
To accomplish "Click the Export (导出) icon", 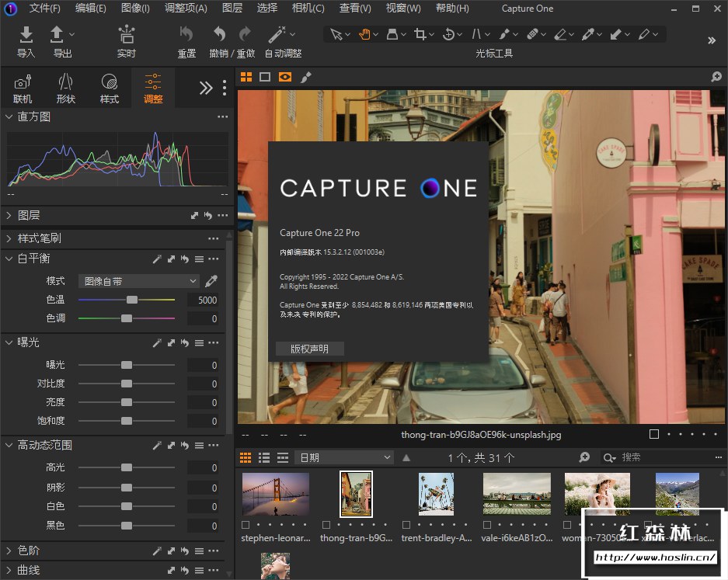I will pyautogui.click(x=57, y=35).
